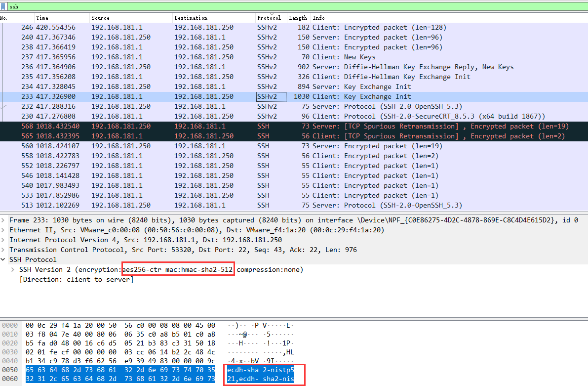
Task: Select packet 568 Server TCP Spurious Retransmission
Action: tap(294, 126)
